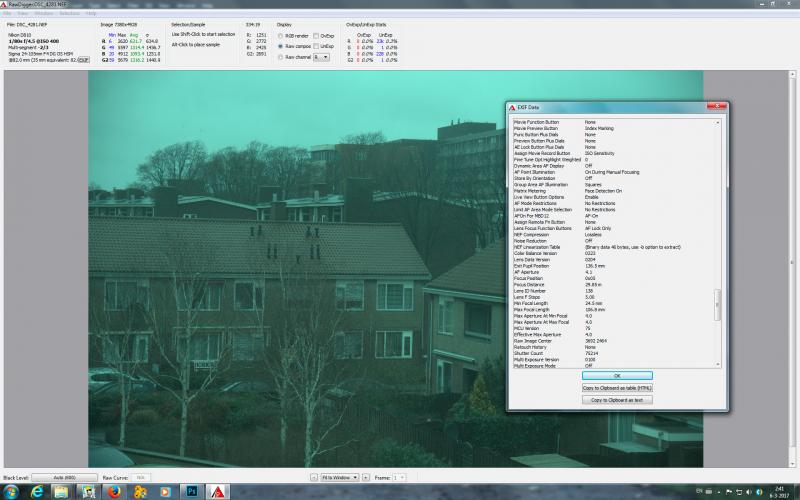Click the 'Dynamic Area AF Display' EXIF row
This screenshot has height=500, width=800.
tap(614, 166)
